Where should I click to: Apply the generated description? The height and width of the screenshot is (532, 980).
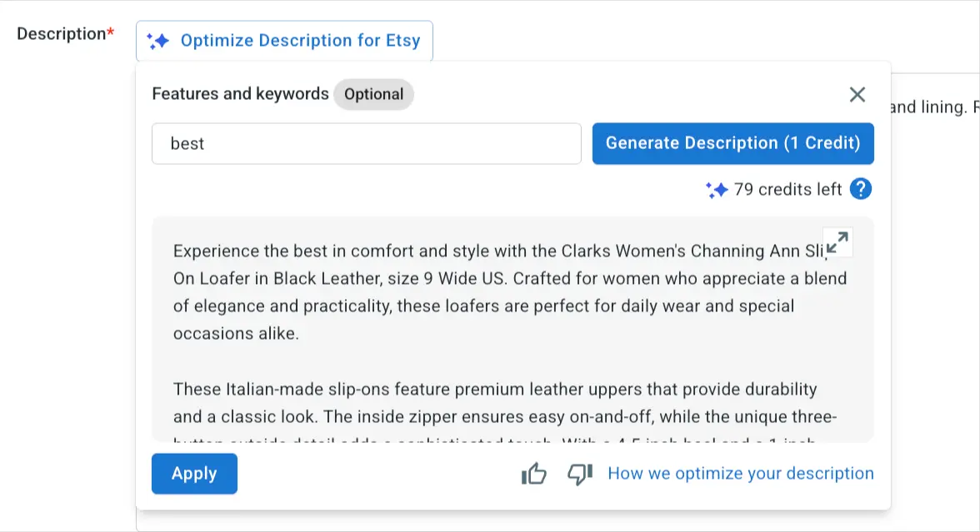point(194,474)
